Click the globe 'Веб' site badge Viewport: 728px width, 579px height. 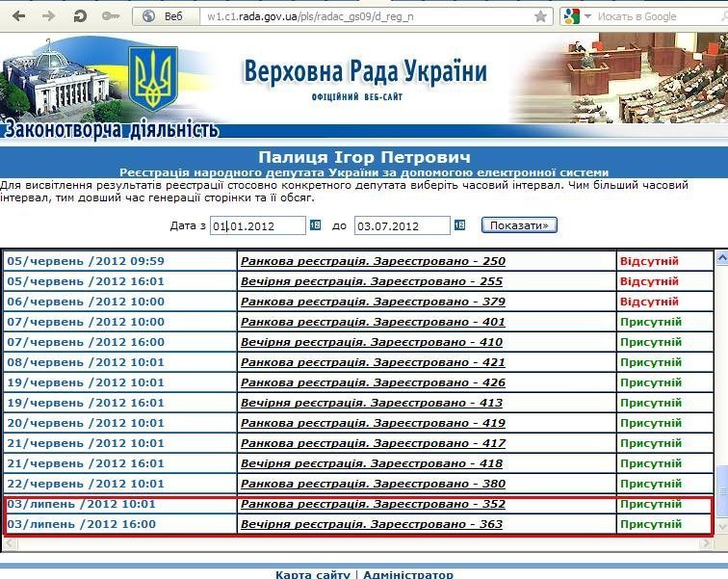click(164, 16)
